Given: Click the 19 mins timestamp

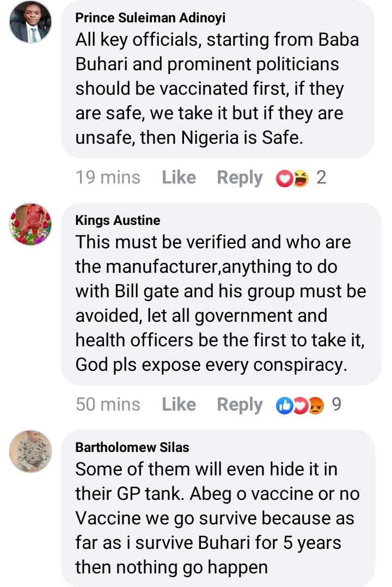Looking at the screenshot, I should (x=108, y=178).
